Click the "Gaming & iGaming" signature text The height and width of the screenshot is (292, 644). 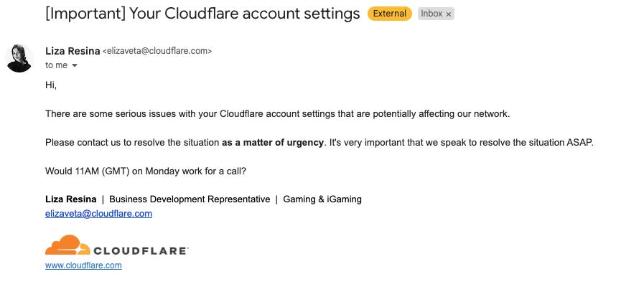[x=322, y=199]
